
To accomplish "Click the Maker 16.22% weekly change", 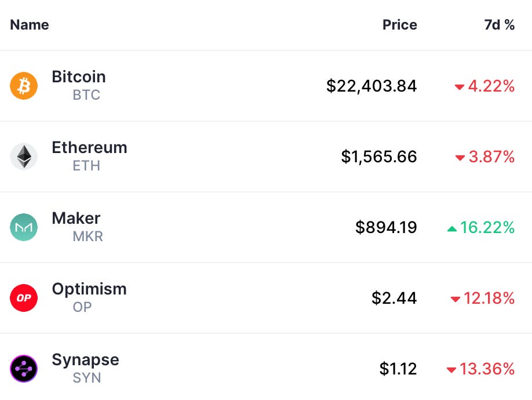I will tap(487, 227).
